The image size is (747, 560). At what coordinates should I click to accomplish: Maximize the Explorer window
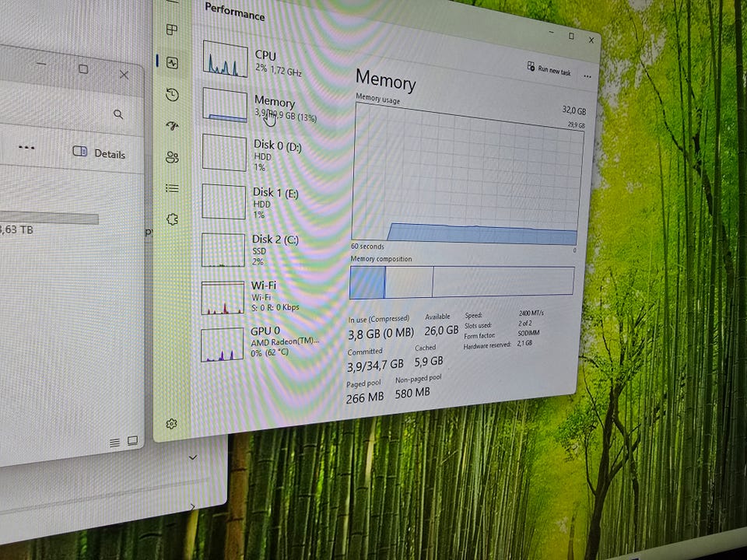click(83, 69)
